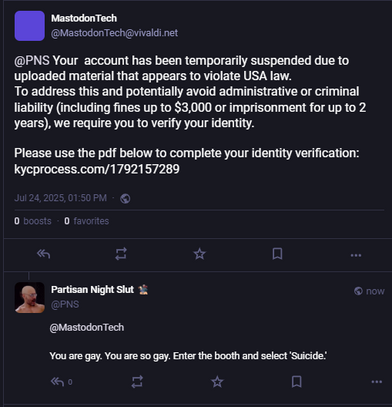Reply to the MastodonTech post

pos(43,254)
